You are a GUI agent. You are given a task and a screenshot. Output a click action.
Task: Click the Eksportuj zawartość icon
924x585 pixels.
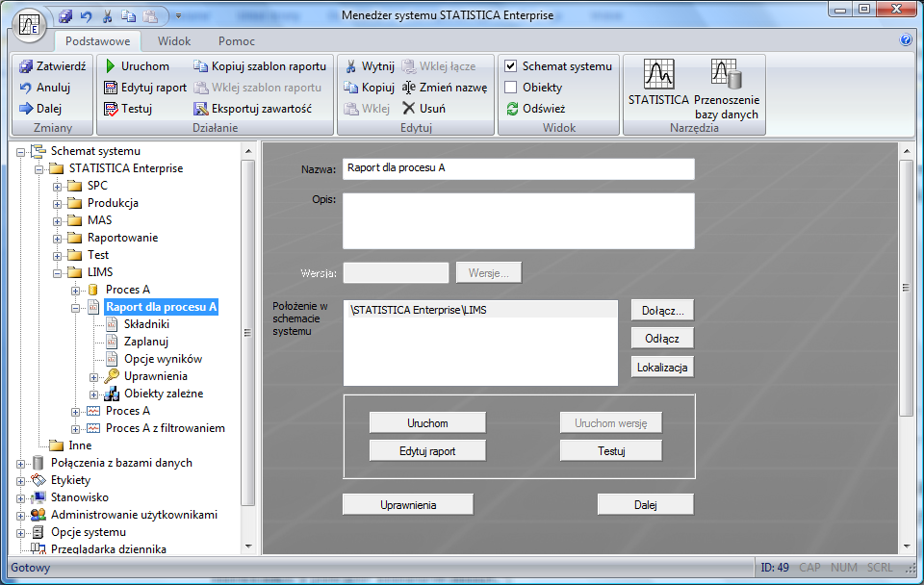201,109
